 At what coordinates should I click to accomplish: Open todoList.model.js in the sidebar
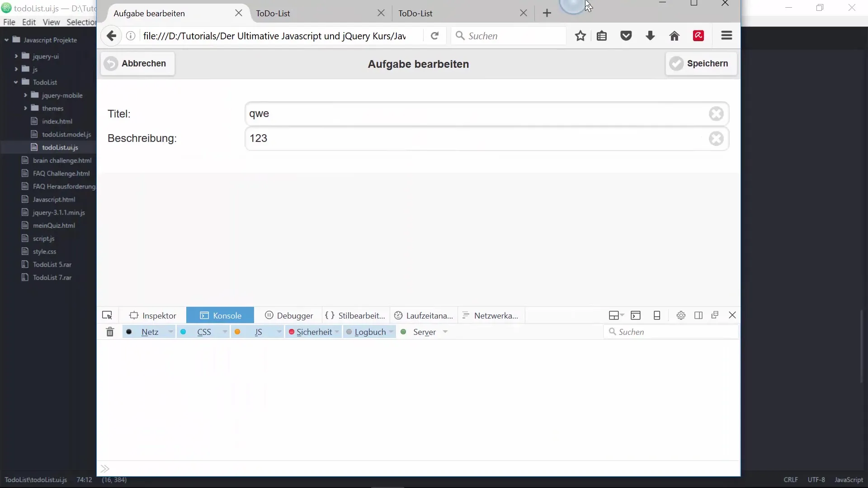[66, 134]
